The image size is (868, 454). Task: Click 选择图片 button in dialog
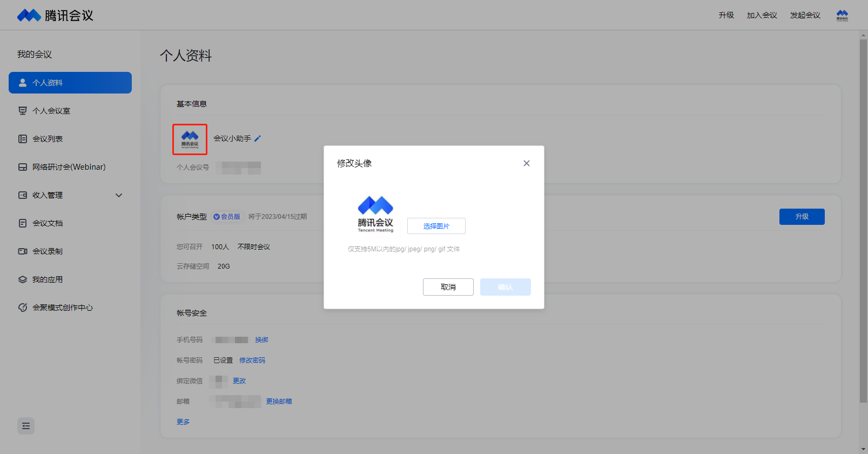pos(436,226)
